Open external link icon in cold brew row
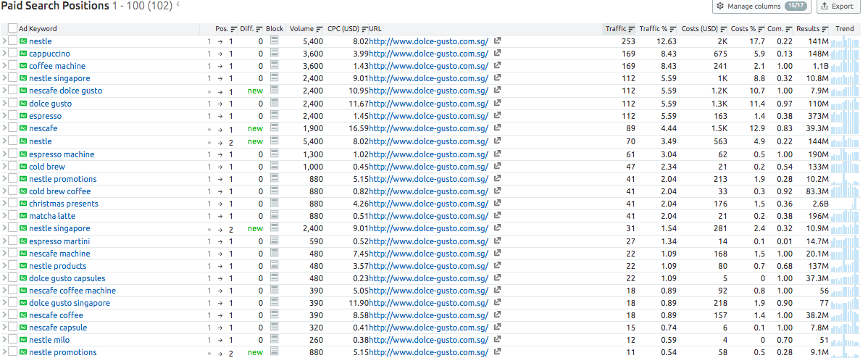The image size is (868, 358). [497, 166]
